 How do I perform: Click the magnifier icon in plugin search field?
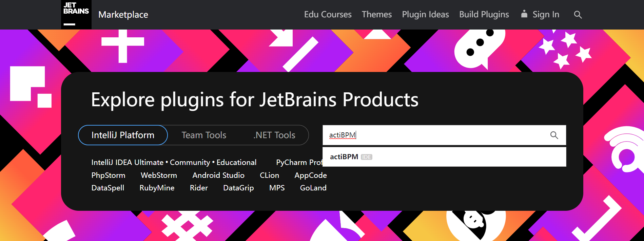[x=554, y=135]
